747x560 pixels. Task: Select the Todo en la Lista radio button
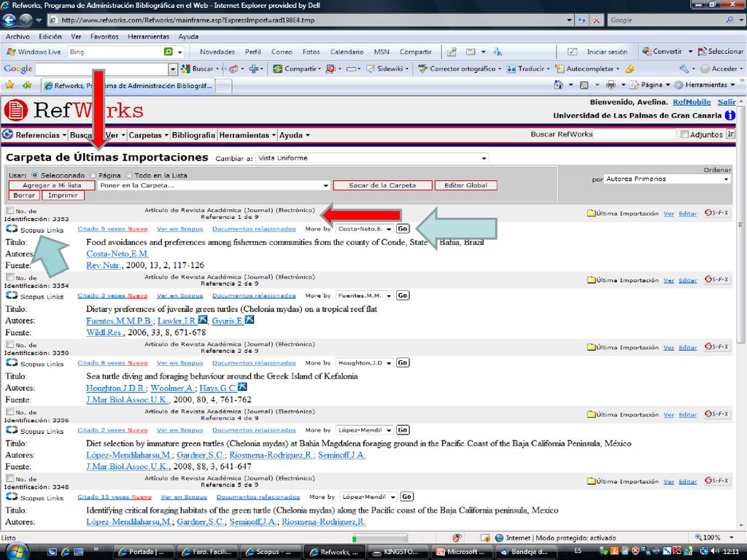[x=128, y=175]
